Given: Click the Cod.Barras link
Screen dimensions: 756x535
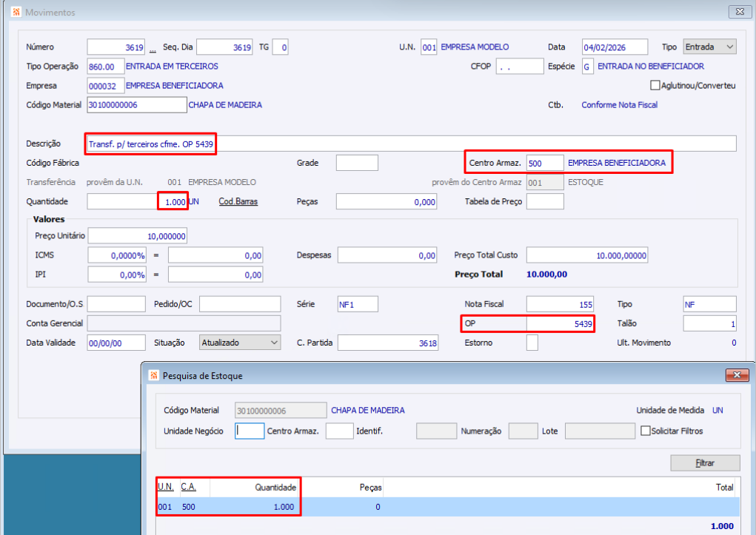Looking at the screenshot, I should pos(238,201).
